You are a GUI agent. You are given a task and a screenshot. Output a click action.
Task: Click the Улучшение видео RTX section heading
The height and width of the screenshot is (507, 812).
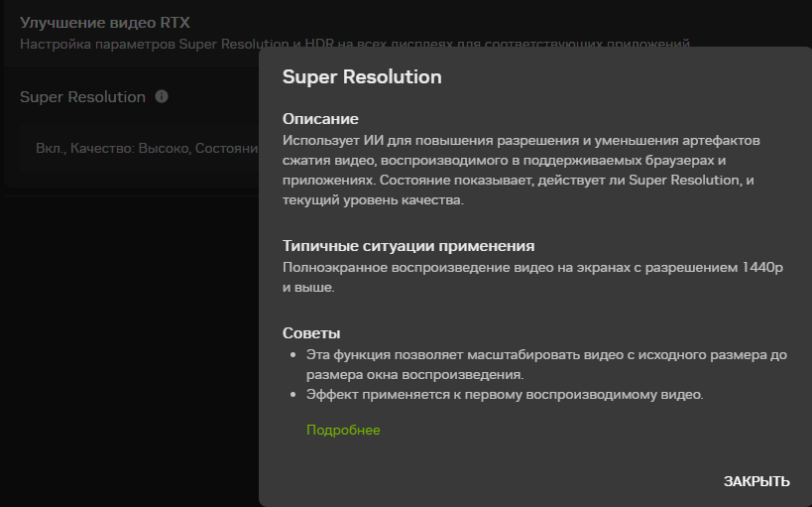pos(104,22)
